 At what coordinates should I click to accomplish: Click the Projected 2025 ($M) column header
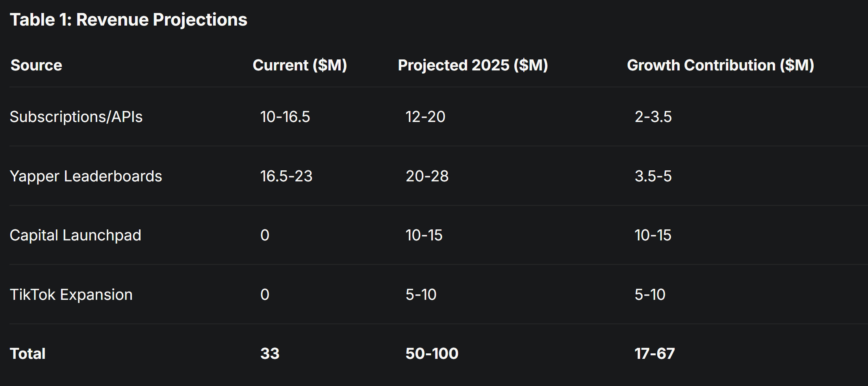473,65
